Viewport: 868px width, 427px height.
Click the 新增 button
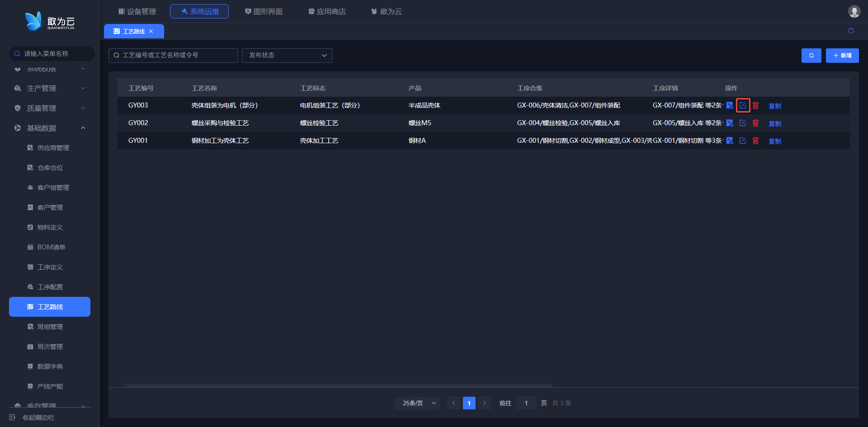[842, 56]
